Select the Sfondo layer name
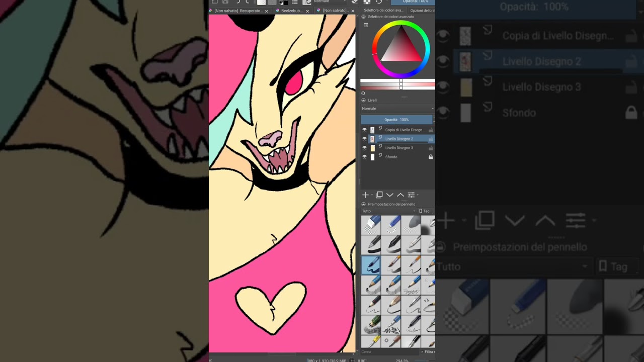Viewport: 644px width, 362px height. [x=391, y=157]
